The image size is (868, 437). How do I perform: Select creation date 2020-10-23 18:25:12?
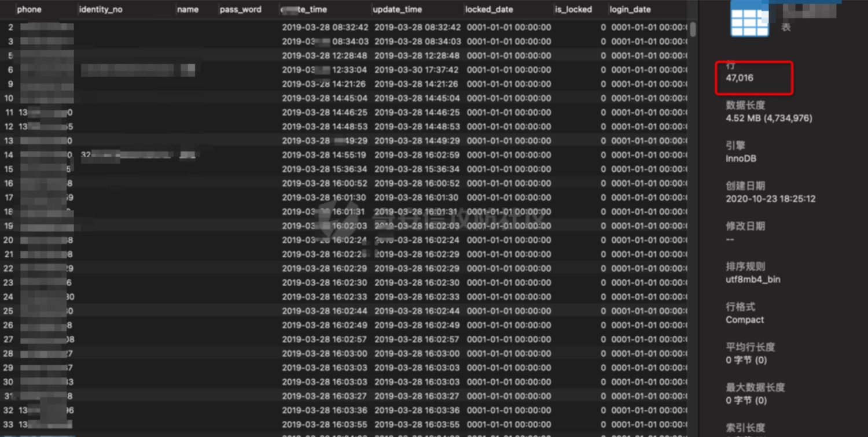click(x=770, y=198)
